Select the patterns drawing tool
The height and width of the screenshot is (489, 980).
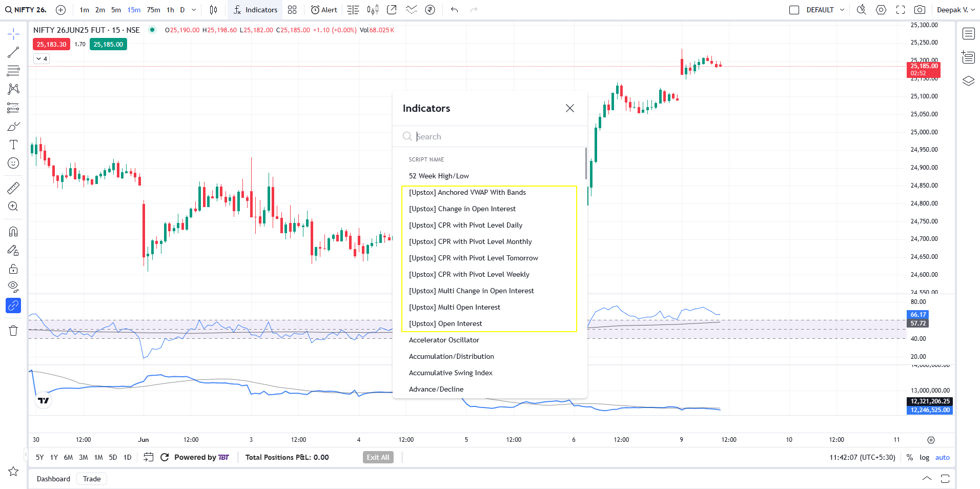(13, 89)
